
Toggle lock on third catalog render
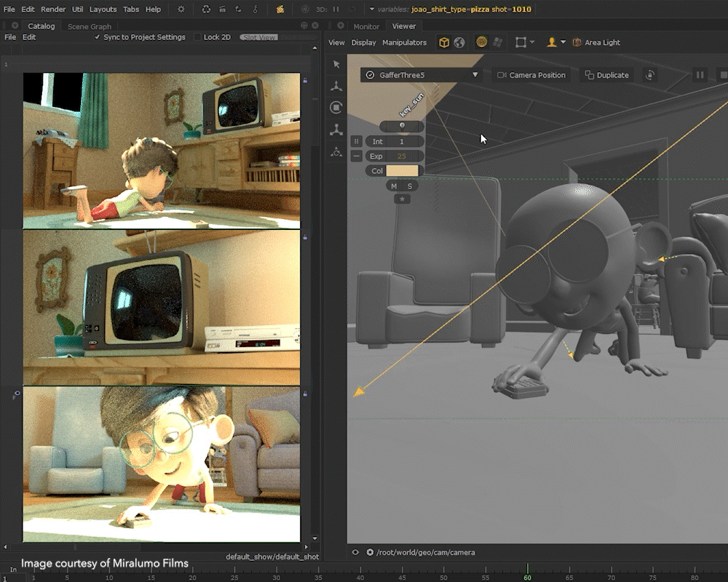305,394
